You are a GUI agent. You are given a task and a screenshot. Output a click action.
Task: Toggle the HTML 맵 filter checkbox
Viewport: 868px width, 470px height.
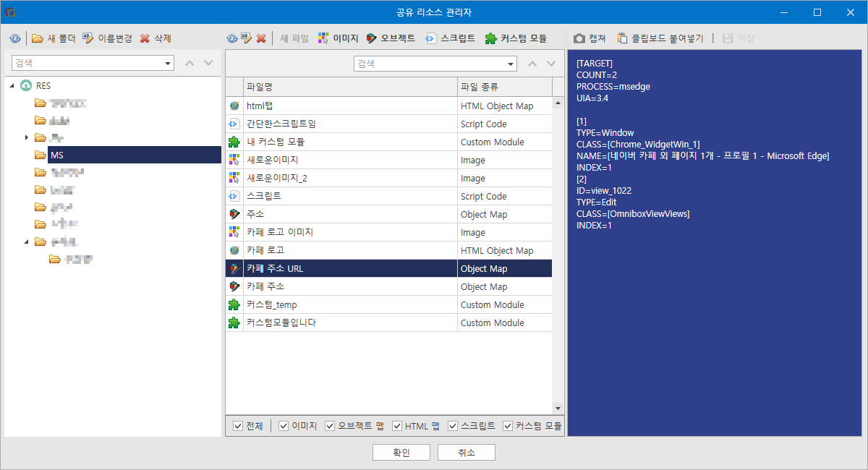click(397, 426)
